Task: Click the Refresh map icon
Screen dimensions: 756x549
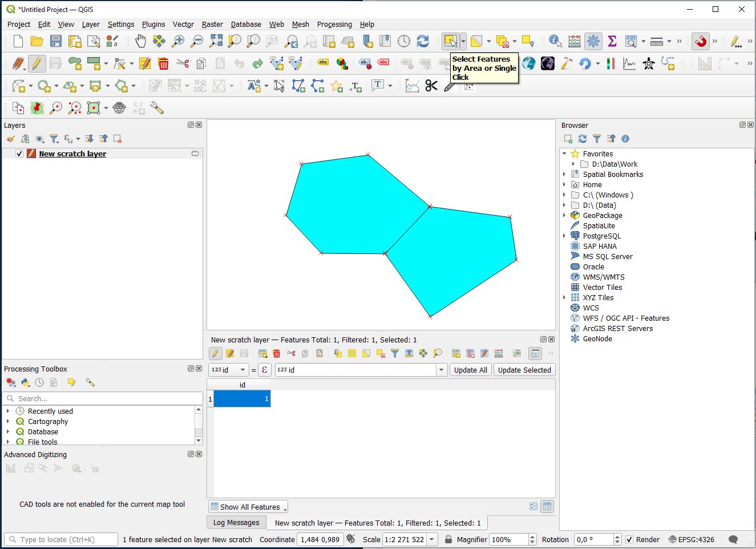Action: (423, 41)
